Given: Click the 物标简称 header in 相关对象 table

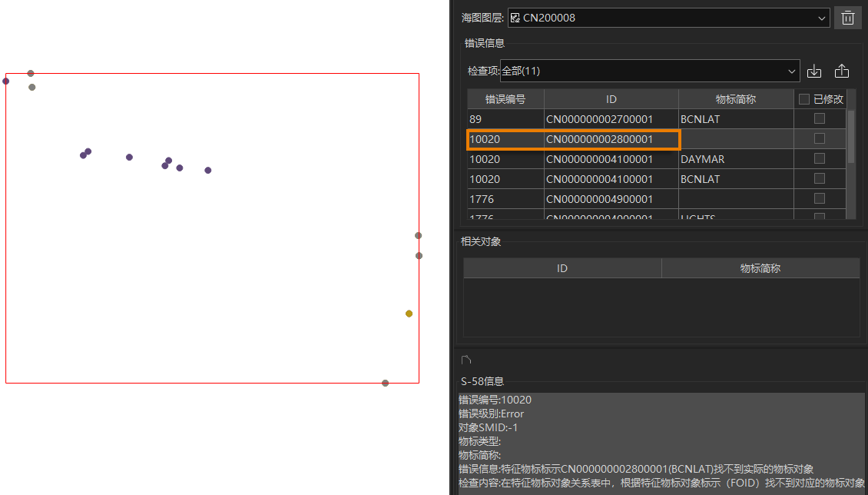Looking at the screenshot, I should tap(760, 268).
